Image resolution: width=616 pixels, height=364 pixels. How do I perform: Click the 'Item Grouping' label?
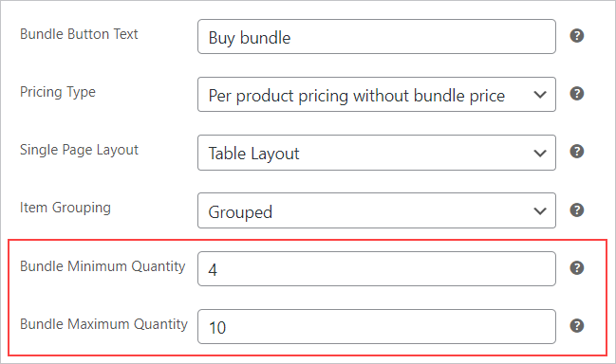(x=65, y=208)
